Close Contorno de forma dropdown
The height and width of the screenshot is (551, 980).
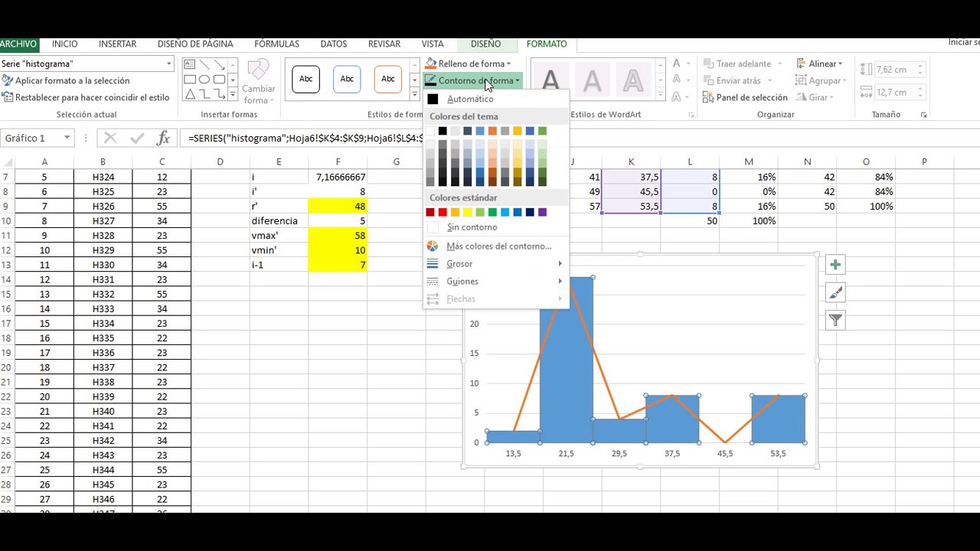point(472,80)
